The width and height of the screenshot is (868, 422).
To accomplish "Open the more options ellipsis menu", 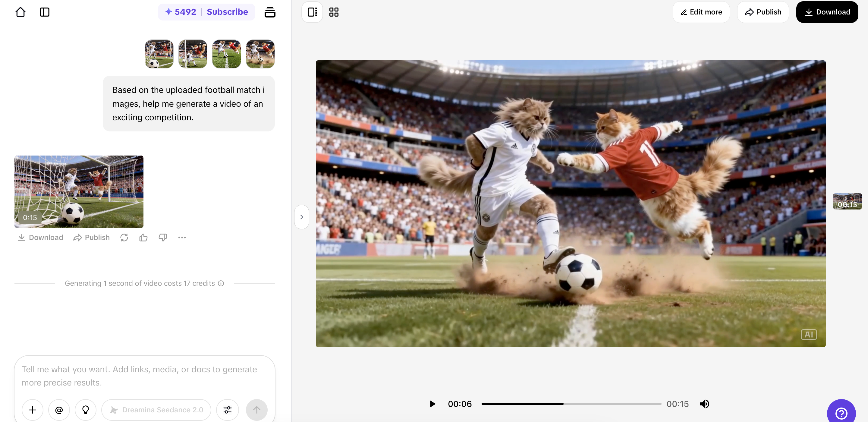I will tap(182, 237).
